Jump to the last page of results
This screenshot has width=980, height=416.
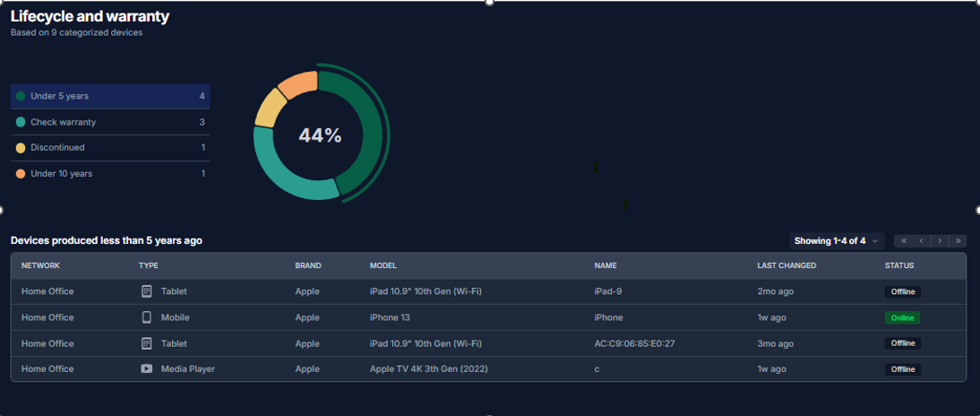(958, 240)
